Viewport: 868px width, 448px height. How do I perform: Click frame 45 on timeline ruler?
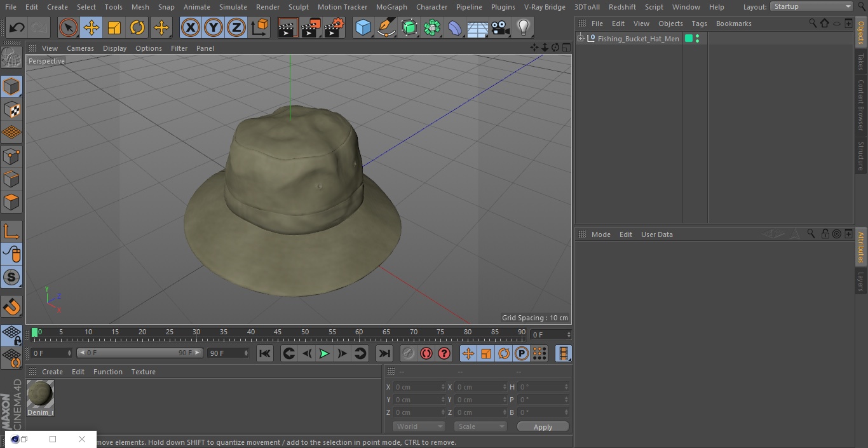[x=278, y=332]
